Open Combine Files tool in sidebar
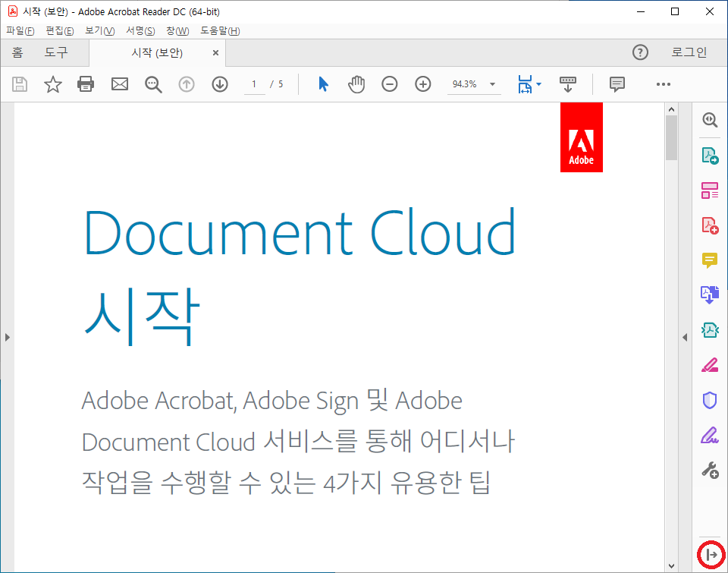 click(x=710, y=294)
